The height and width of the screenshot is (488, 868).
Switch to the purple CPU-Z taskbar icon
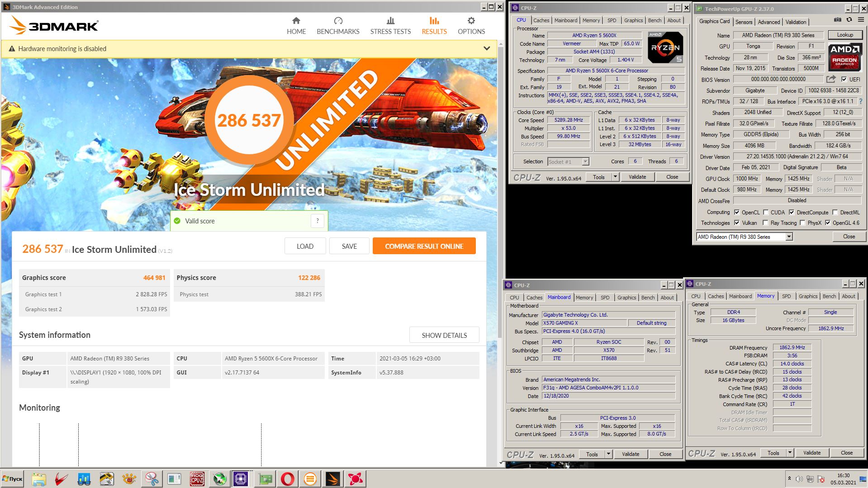coord(241,479)
